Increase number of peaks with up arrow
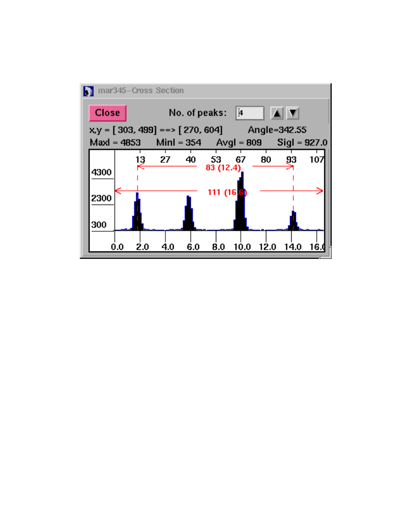Image resolution: width=411 pixels, height=532 pixels. click(x=277, y=113)
